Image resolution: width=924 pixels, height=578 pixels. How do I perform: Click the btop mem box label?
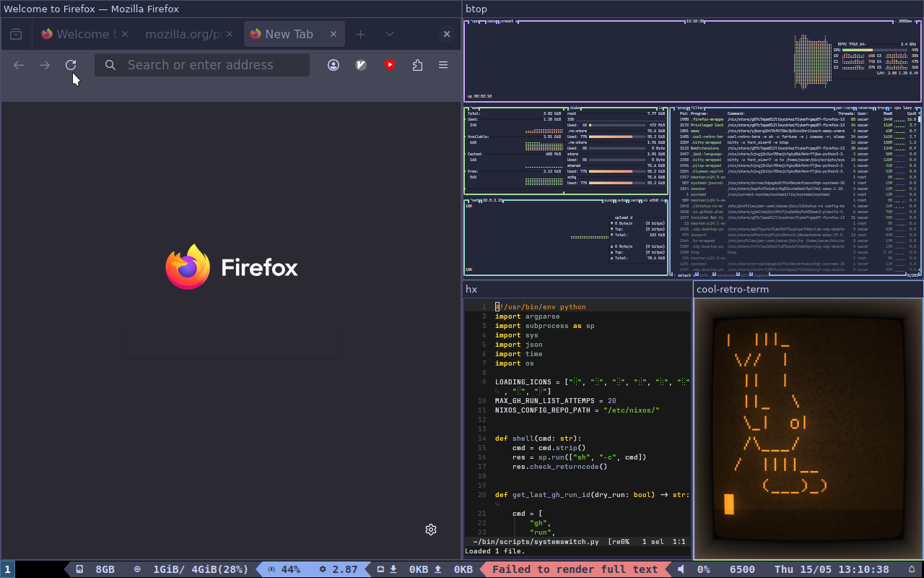click(476, 108)
